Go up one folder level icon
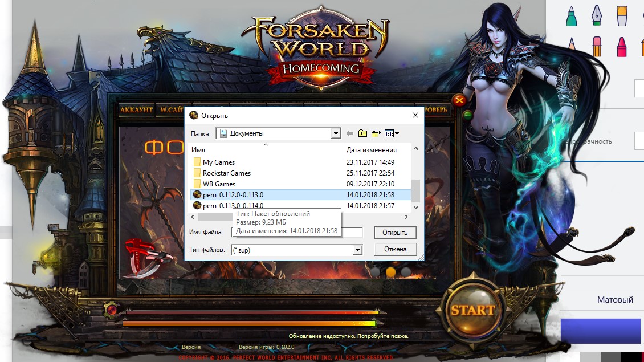 click(x=362, y=133)
